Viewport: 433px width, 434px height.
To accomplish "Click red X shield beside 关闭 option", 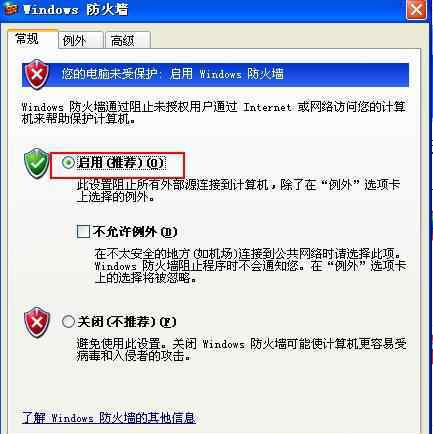I will [37, 322].
